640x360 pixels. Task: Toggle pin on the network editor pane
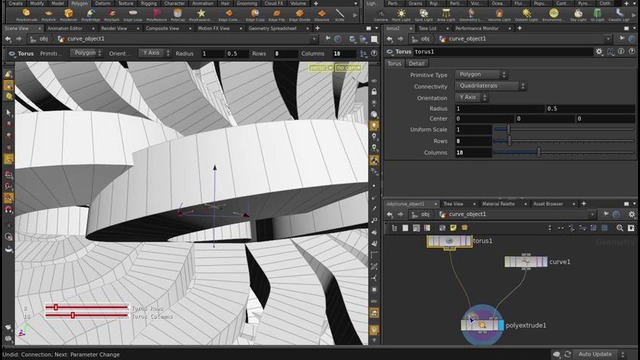[x=606, y=214]
